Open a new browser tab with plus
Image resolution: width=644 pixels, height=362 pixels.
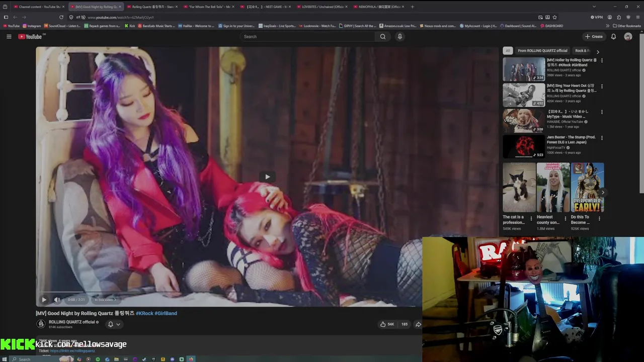413,7
